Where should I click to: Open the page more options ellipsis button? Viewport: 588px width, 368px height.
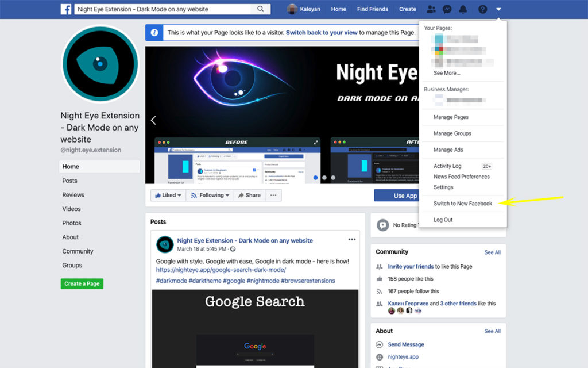tap(273, 195)
